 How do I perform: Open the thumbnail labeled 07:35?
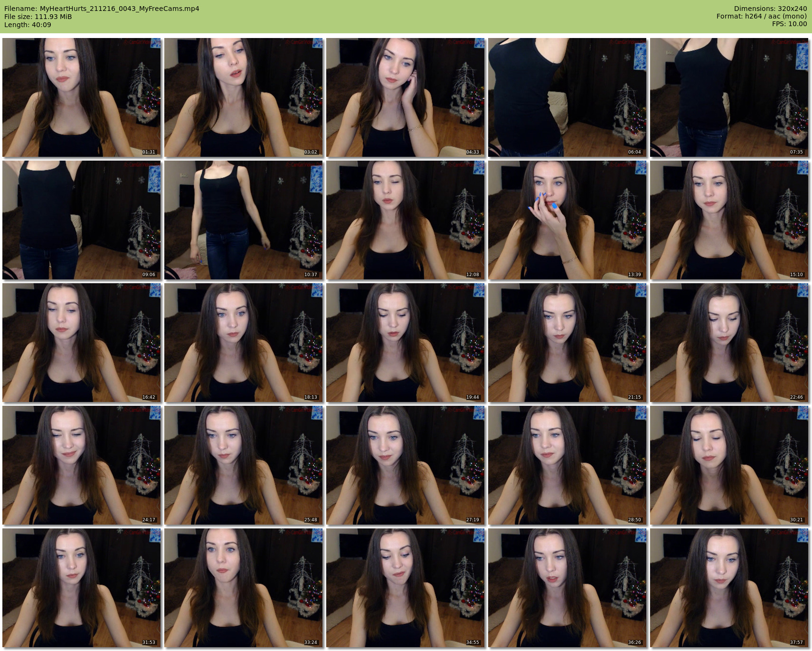point(729,97)
